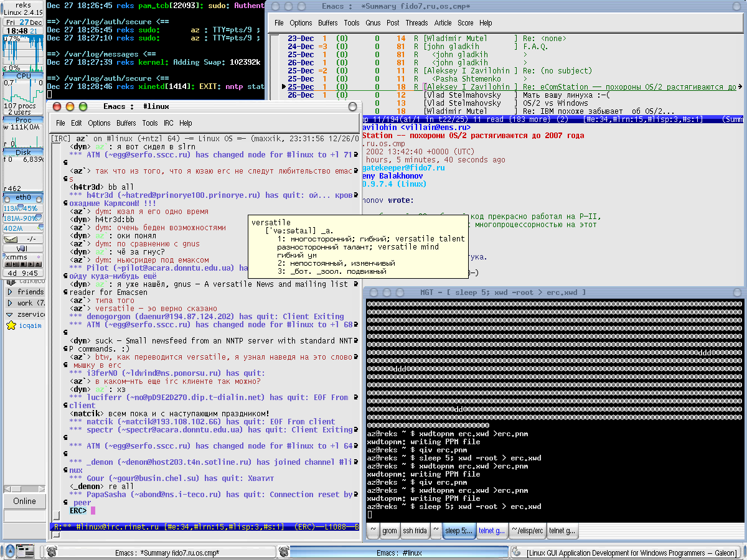Click the Galeon browser icon in taskbar
Viewport: 747px width, 560px height.
pos(516,552)
